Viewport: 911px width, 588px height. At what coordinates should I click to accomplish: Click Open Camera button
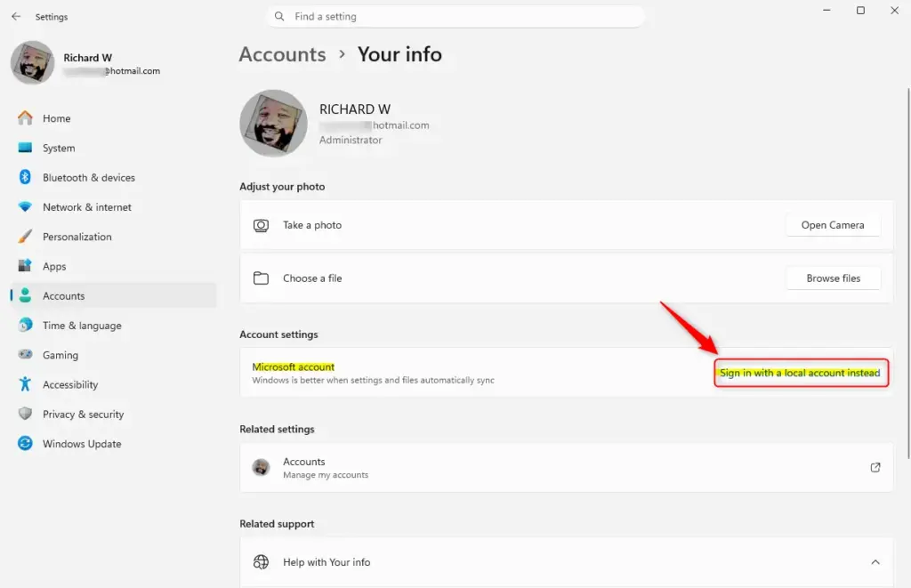(x=833, y=225)
